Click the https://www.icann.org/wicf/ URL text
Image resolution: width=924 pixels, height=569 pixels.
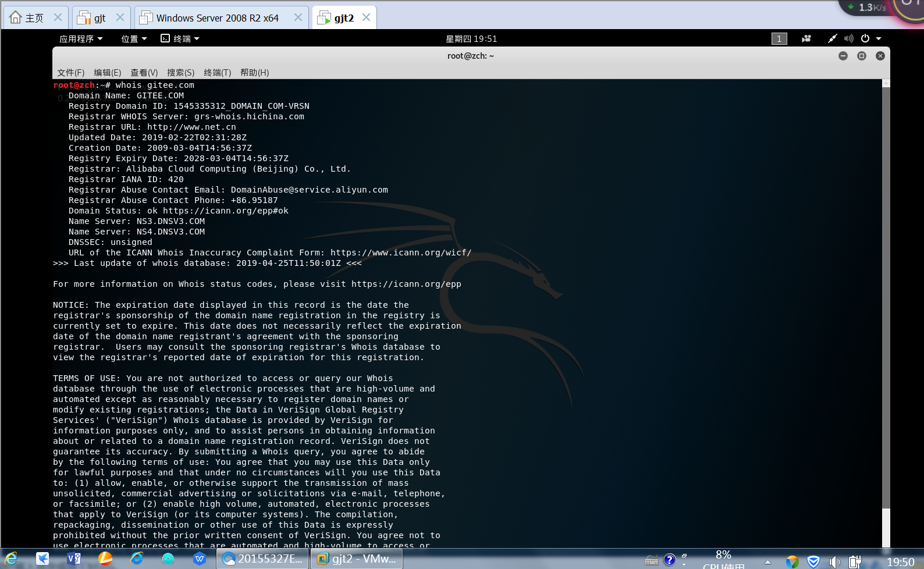coord(401,253)
